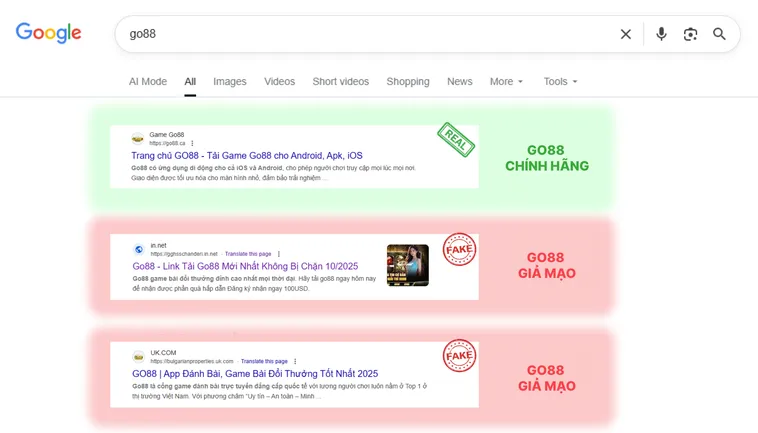Click the Game Go88 site name

pos(166,135)
